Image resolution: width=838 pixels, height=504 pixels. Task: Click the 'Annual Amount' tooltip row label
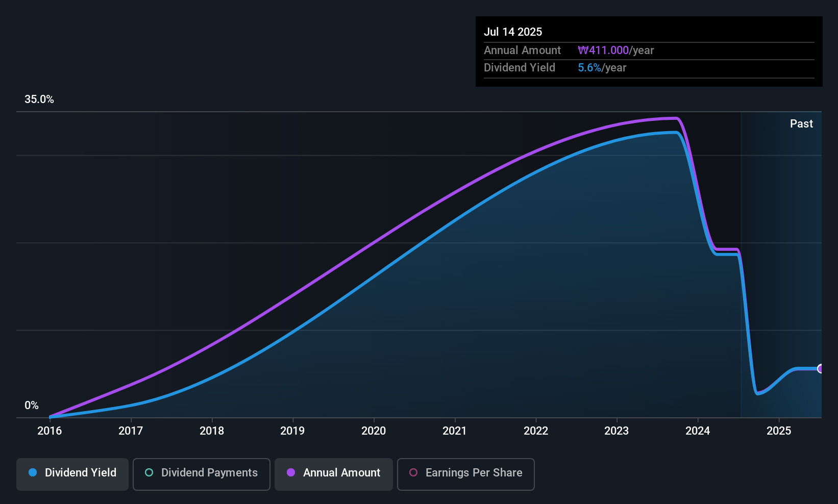click(522, 50)
